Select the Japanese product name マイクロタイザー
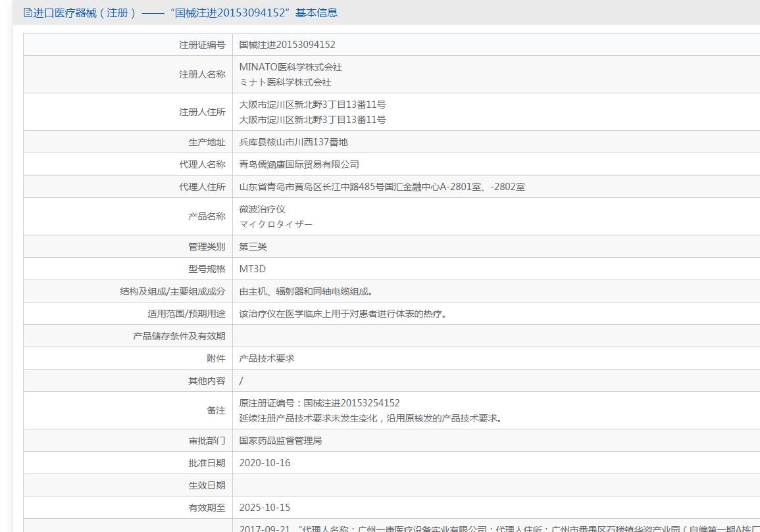The width and height of the screenshot is (760, 532). [x=276, y=224]
